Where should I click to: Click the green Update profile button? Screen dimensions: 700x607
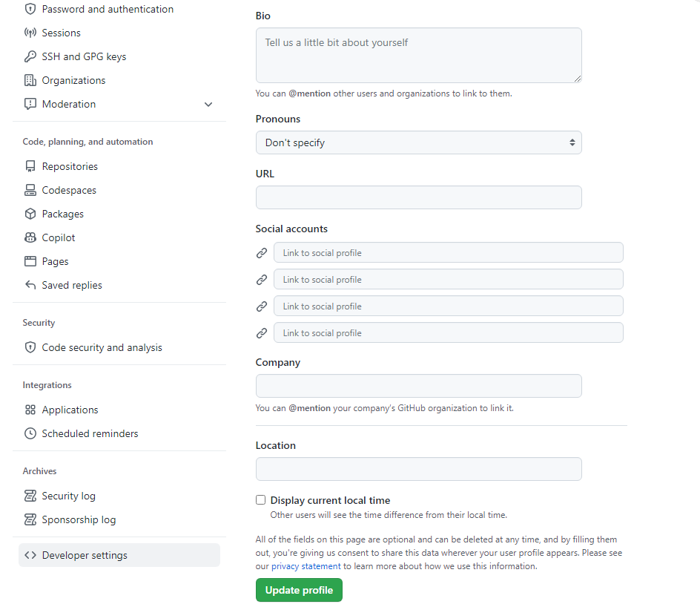pos(299,590)
